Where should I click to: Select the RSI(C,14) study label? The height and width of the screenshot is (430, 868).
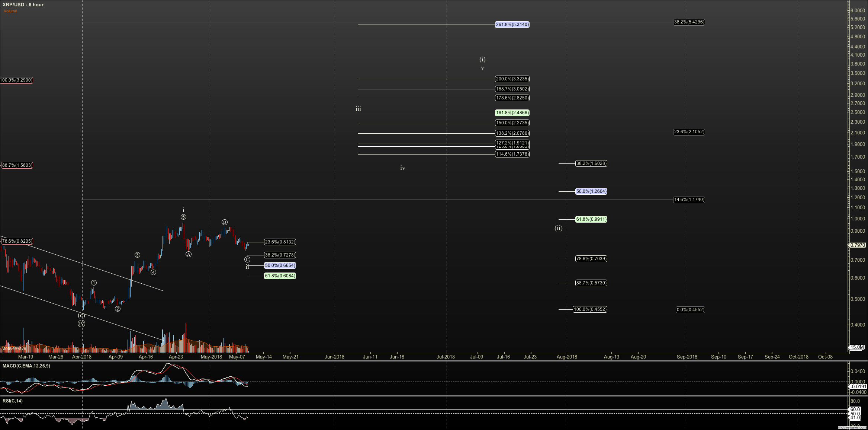(x=13, y=401)
